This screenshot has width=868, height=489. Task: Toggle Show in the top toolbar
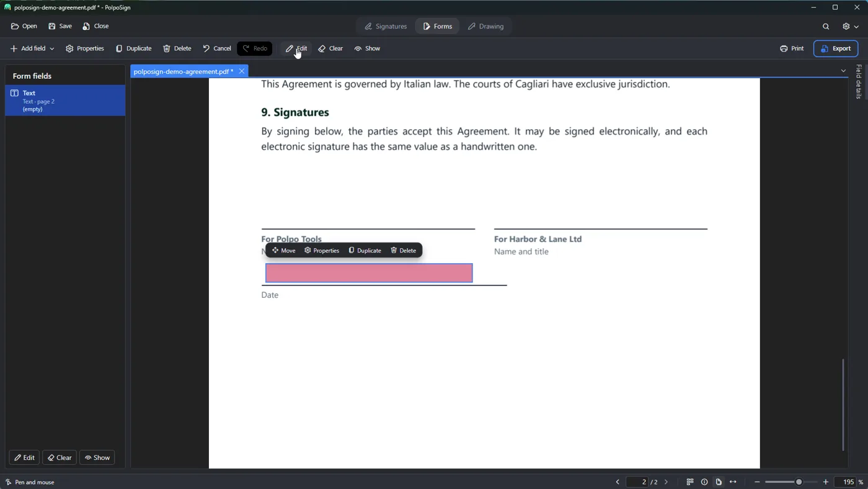tap(368, 48)
